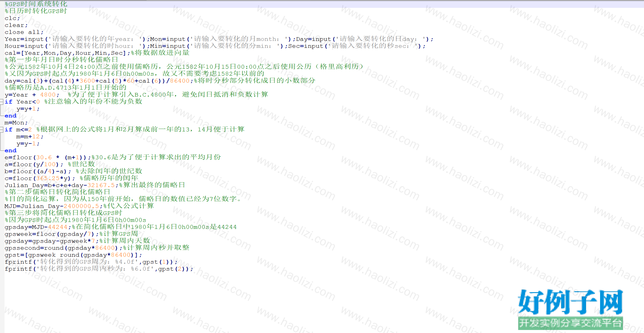Screen dimensions: 644x333
Task: Place cursor on the 'clear;' line
Action: [16, 25]
